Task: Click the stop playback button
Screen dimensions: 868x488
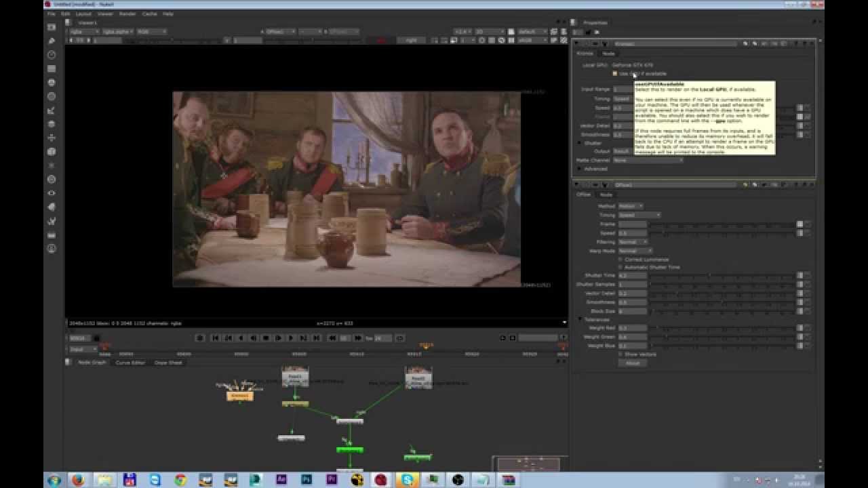Action: click(x=266, y=338)
